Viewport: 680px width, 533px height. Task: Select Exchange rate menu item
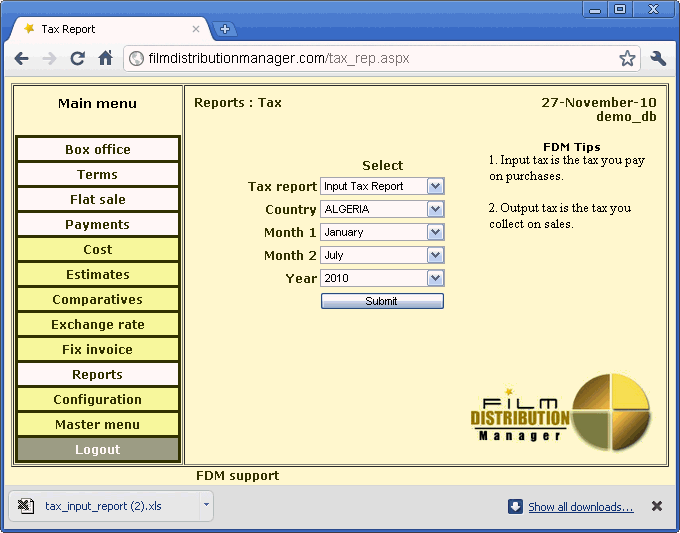pyautogui.click(x=98, y=325)
